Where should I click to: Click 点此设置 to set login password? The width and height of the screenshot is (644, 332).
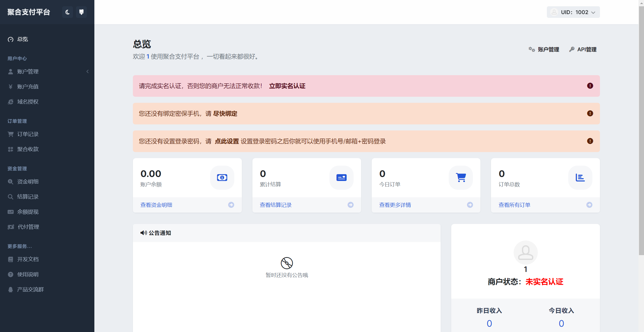(x=226, y=141)
